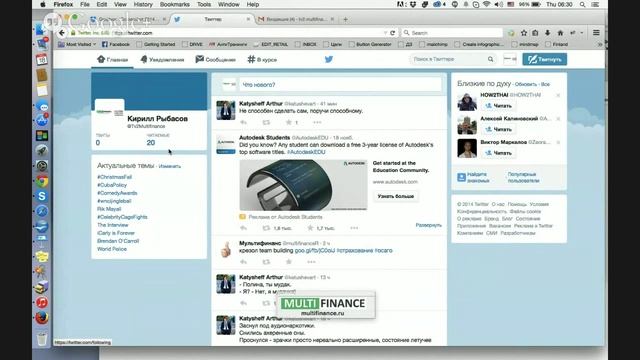Switch to the Gmail Входящие tab
This screenshot has height=360, width=640.
(x=296, y=19)
